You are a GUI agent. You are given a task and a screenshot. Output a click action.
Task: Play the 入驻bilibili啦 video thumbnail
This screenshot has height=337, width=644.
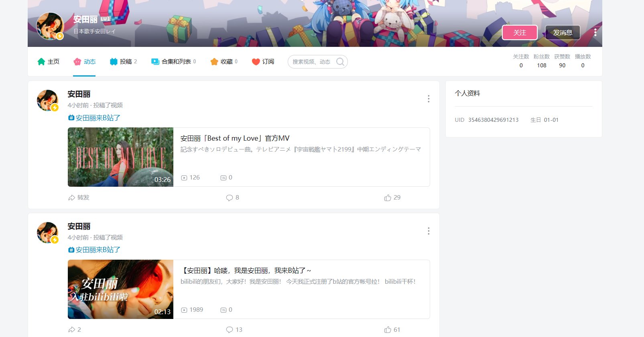click(x=120, y=289)
